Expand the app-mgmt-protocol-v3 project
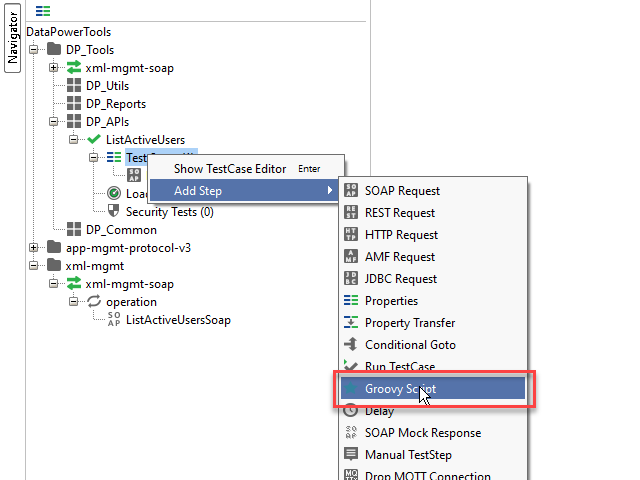Screen dimensions: 640x480 (33, 248)
